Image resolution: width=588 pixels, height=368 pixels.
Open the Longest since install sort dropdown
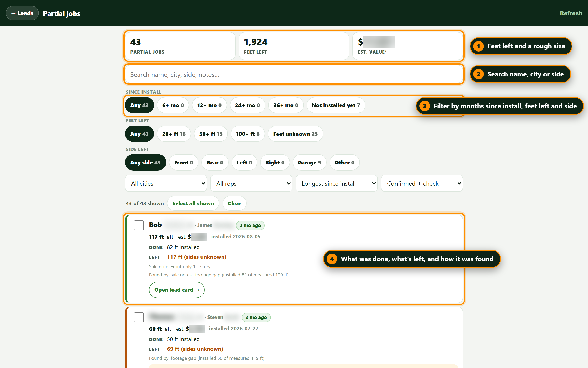(336, 183)
